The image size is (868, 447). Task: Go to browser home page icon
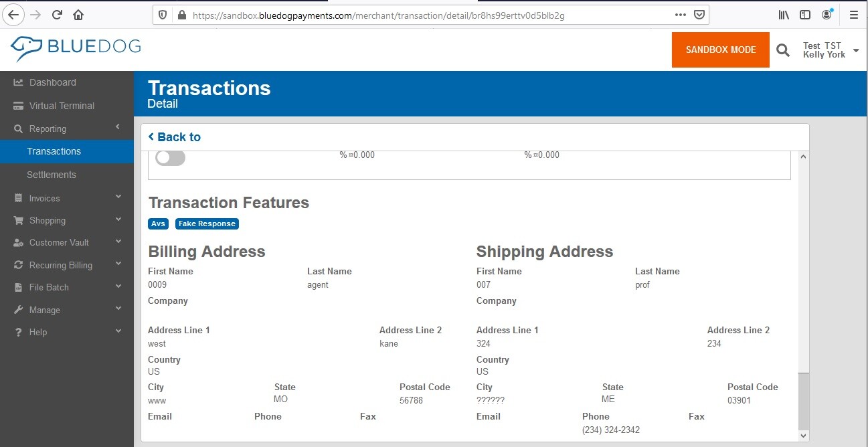coord(78,15)
